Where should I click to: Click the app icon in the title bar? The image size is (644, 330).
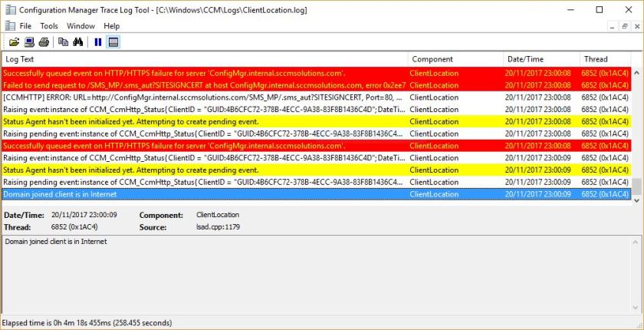click(x=10, y=11)
